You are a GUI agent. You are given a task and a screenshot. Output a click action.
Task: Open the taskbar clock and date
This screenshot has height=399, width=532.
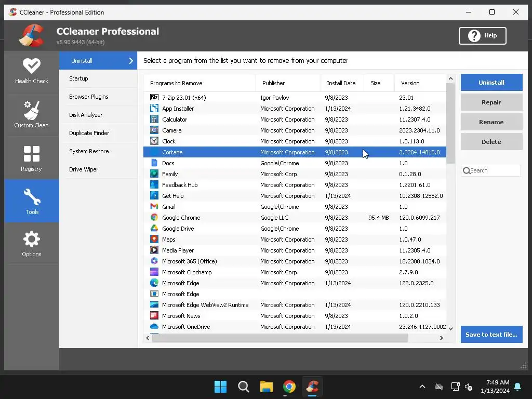[495, 387]
